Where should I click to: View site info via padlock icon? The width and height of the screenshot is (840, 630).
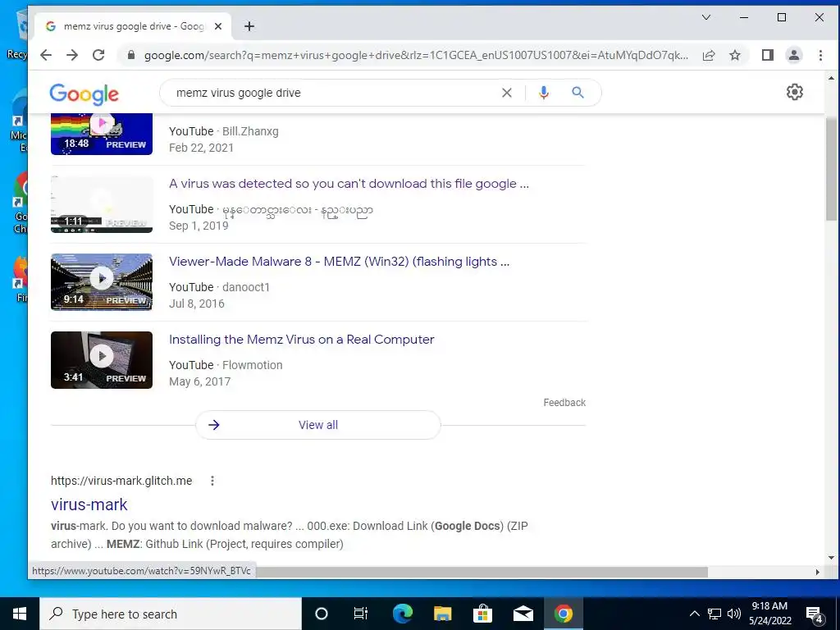(x=130, y=55)
